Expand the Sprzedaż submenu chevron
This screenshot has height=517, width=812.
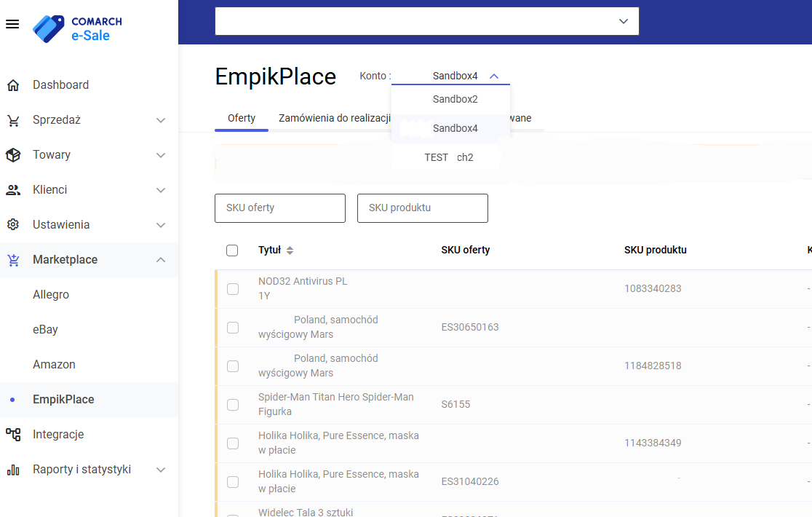[161, 120]
